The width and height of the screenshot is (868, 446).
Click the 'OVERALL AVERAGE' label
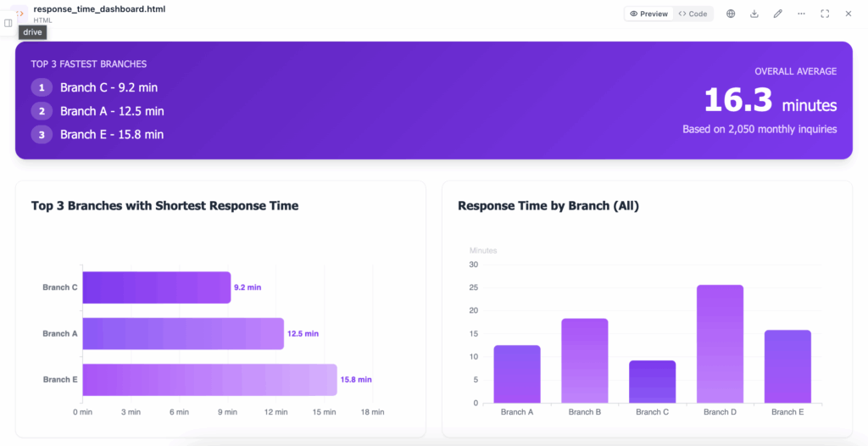(x=795, y=71)
